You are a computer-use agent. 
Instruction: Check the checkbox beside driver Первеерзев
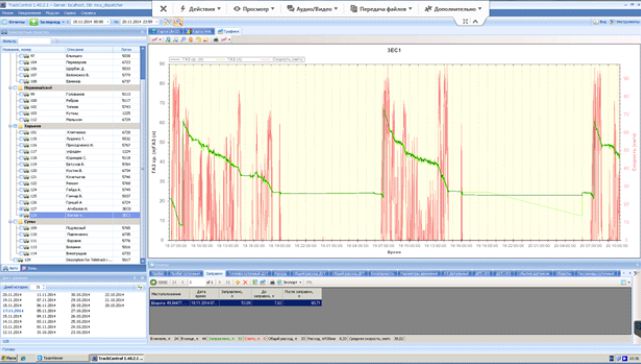tap(21, 62)
